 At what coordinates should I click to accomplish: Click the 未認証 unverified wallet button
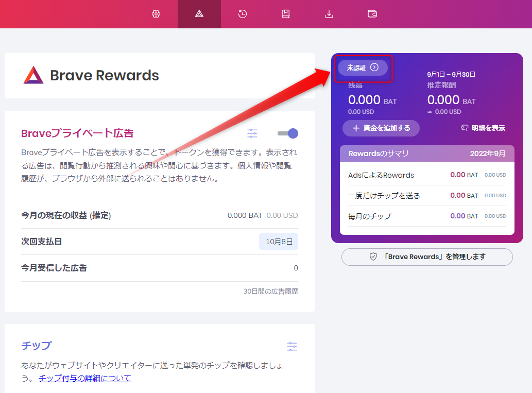[x=363, y=67]
